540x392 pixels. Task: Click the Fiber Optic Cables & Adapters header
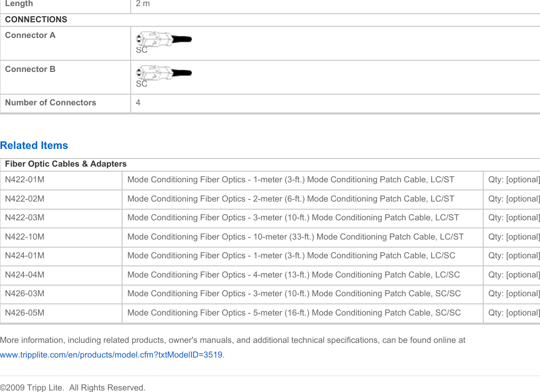[66, 164]
